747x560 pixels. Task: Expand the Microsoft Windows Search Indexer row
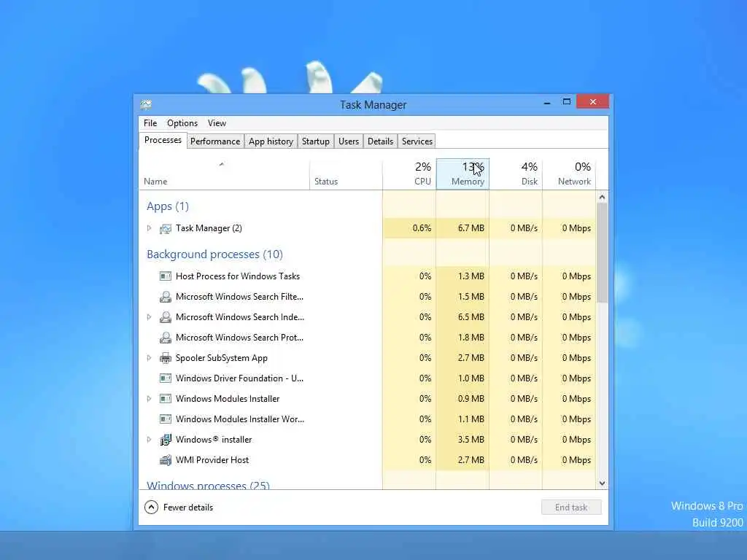[149, 316]
